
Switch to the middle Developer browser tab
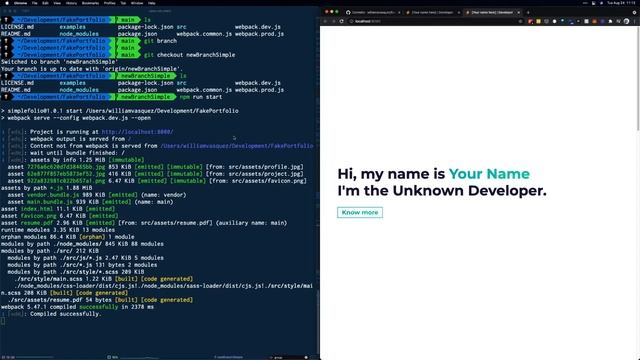coord(433,13)
